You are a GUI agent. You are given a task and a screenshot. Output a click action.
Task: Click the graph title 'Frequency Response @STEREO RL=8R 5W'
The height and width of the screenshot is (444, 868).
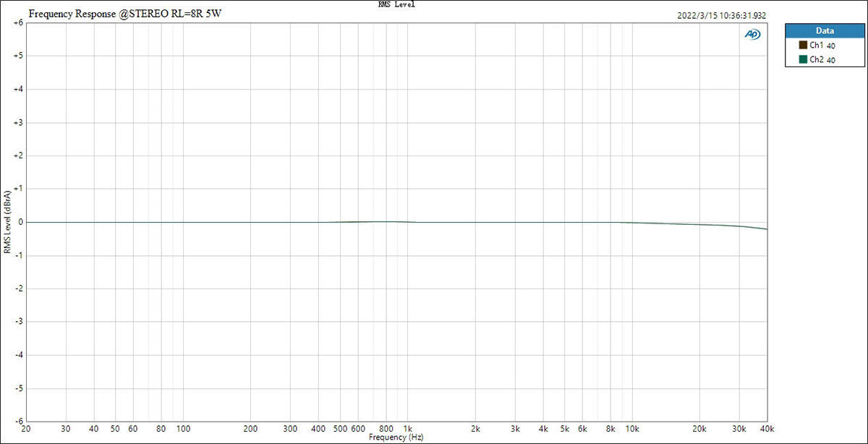pyautogui.click(x=125, y=14)
